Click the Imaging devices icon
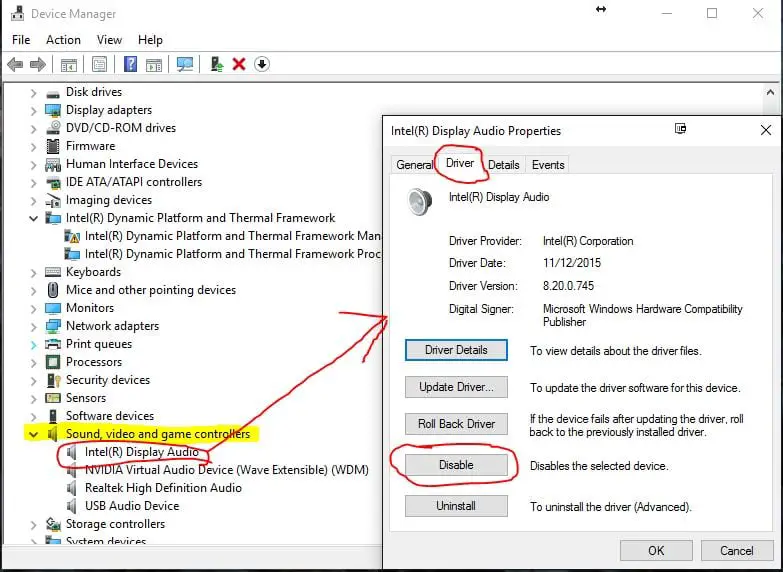Viewport: 783px width, 572px height. (53, 200)
